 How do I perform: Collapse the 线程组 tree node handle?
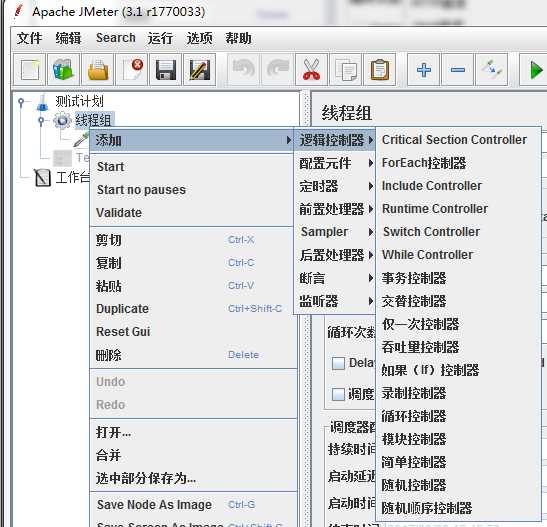(41, 121)
